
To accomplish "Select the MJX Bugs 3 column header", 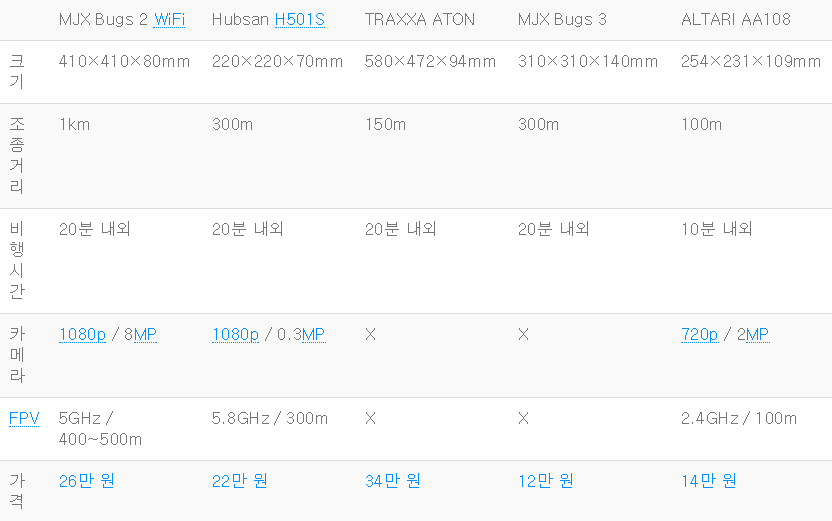I will tap(562, 20).
